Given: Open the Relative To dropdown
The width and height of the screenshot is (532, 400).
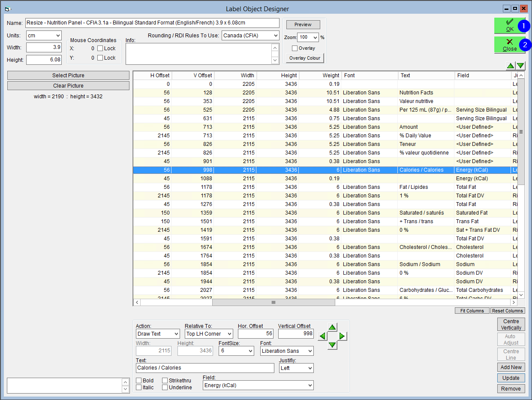Looking at the screenshot, I should click(x=209, y=334).
